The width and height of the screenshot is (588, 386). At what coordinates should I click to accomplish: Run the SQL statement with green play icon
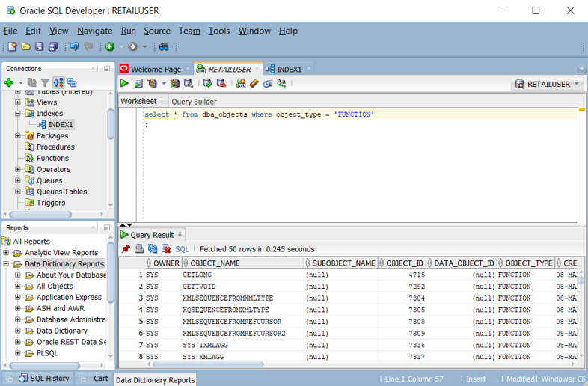pos(125,84)
